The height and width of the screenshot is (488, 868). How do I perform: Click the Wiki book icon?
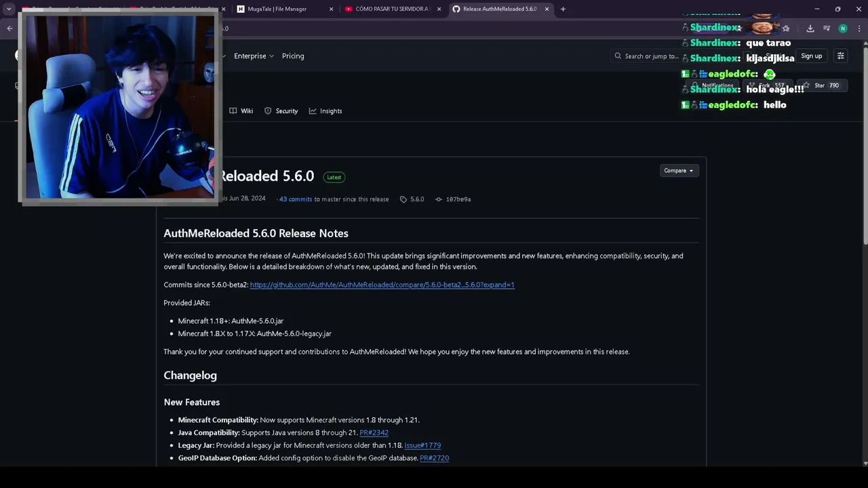click(x=233, y=111)
